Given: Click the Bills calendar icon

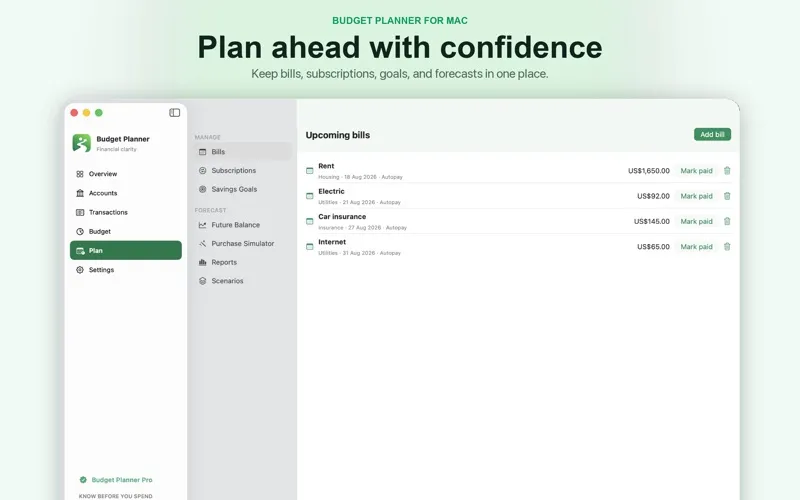Looking at the screenshot, I should coord(203,152).
